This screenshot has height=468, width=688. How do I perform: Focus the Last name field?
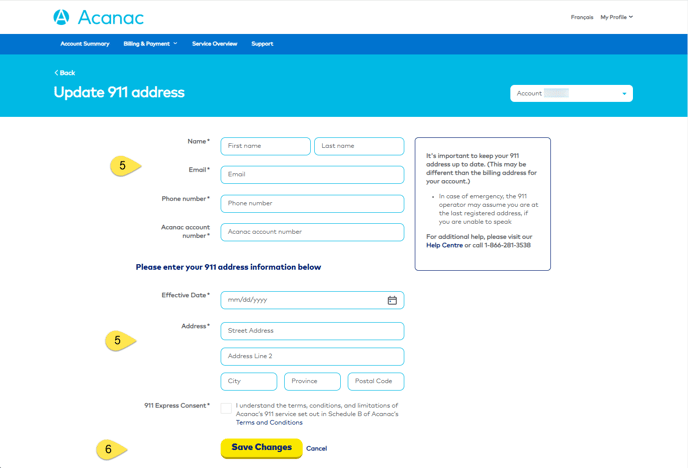(359, 146)
